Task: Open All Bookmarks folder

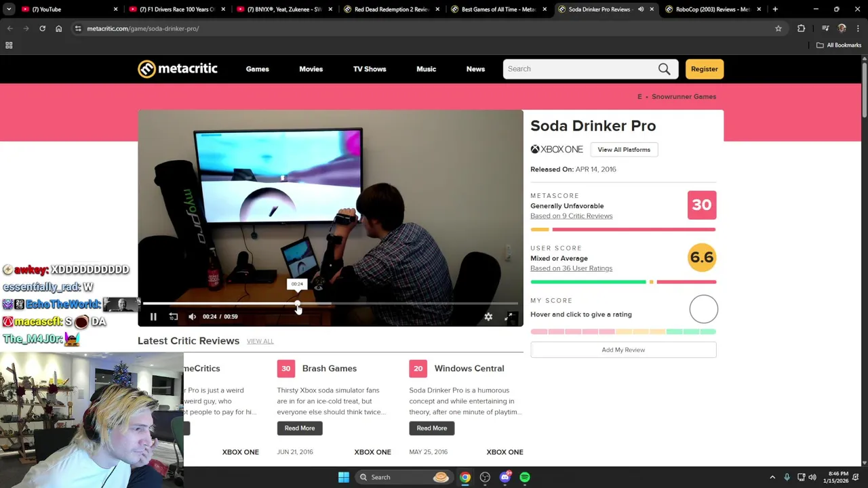Action: [839, 45]
